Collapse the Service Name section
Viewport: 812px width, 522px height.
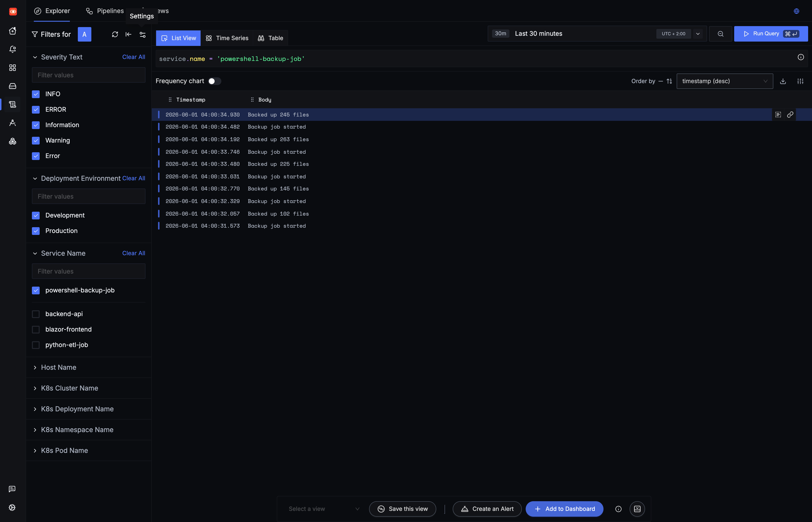pyautogui.click(x=35, y=254)
